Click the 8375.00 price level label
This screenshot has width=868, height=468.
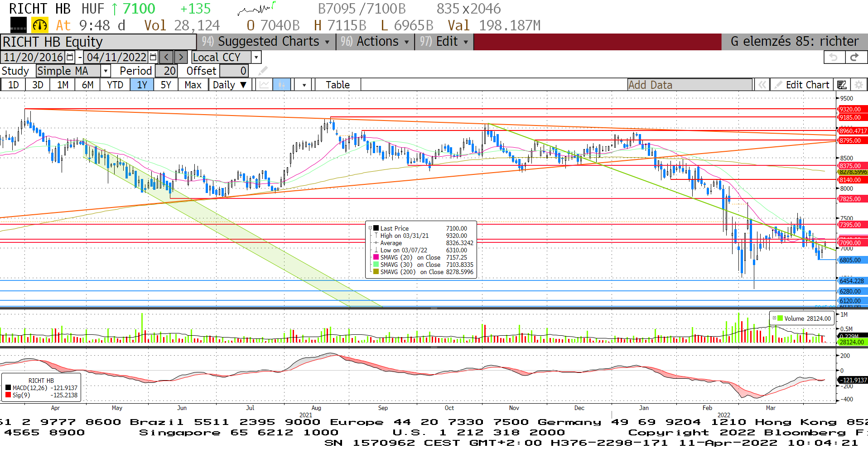tap(853, 166)
